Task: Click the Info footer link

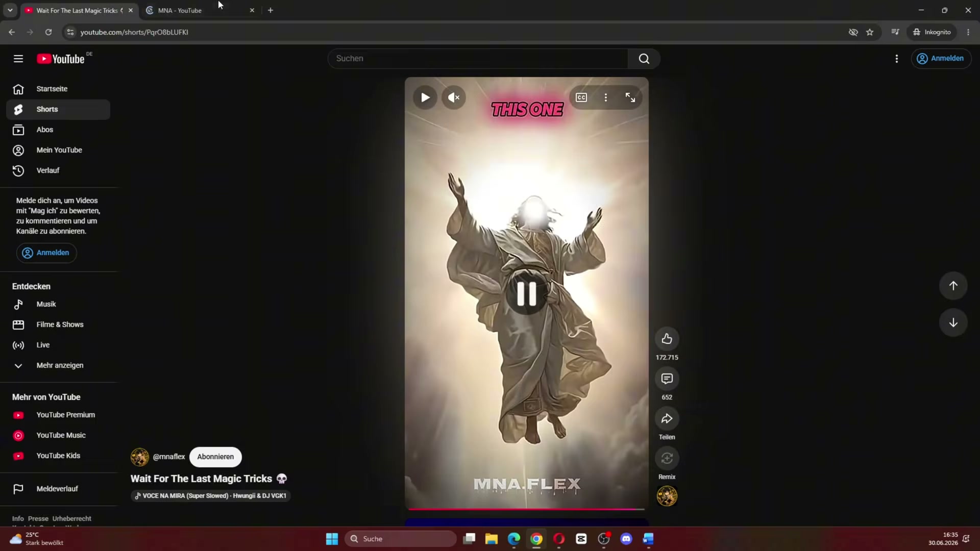Action: coord(18,518)
